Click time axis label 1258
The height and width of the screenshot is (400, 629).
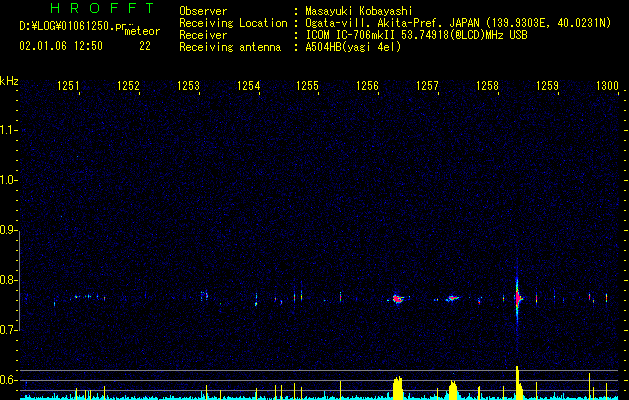487,85
